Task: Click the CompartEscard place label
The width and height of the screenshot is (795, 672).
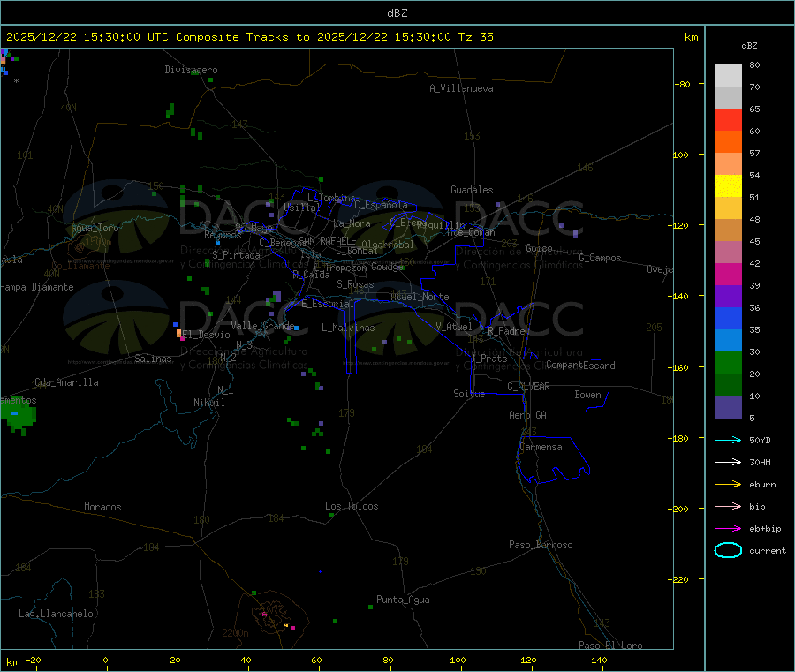Action: tap(580, 365)
